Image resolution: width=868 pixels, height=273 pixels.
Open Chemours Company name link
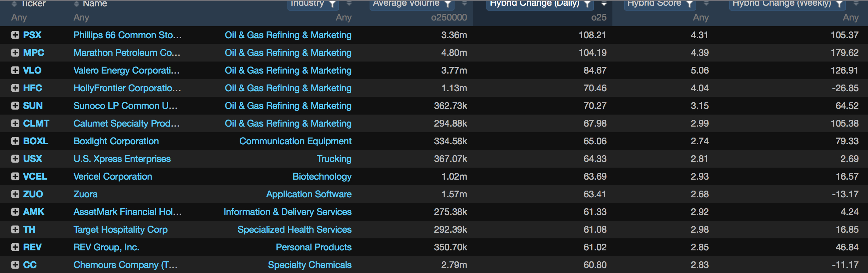pos(125,265)
